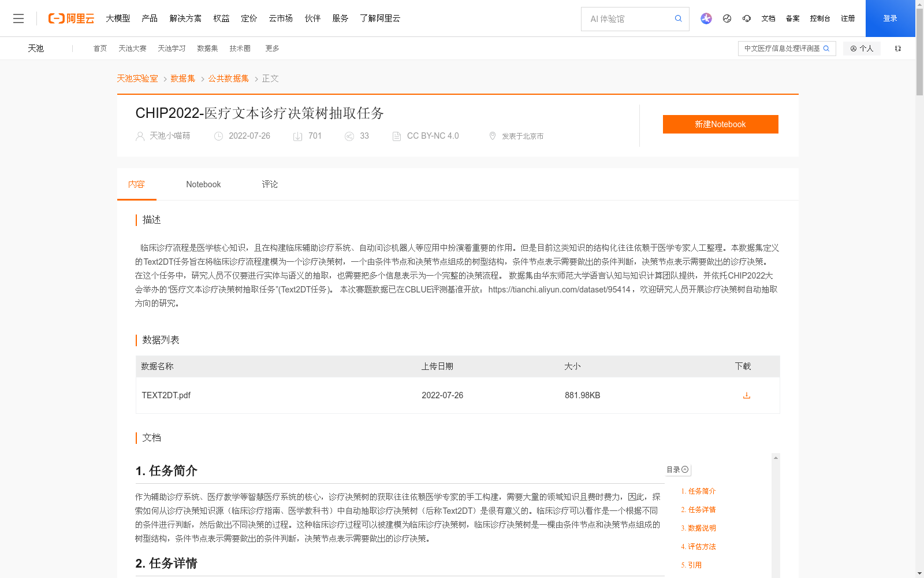The image size is (924, 578).
Task: Open the headset customer support icon
Action: [746, 18]
